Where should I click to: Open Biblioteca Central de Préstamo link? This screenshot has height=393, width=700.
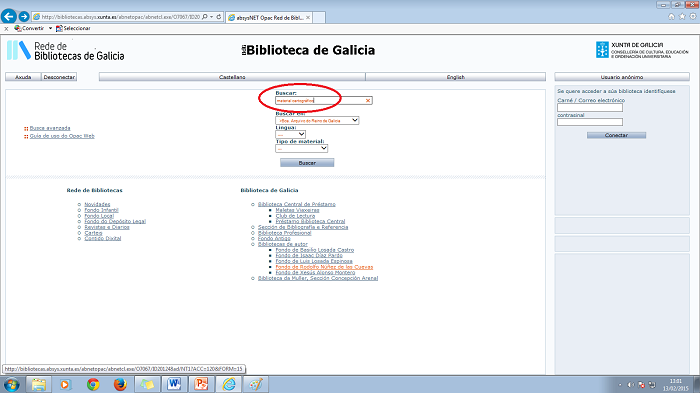tap(297, 204)
